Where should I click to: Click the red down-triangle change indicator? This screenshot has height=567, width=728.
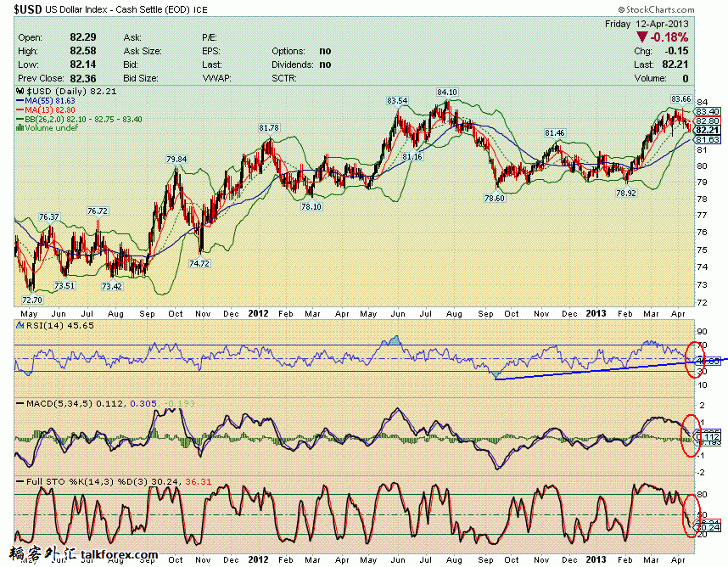point(642,37)
